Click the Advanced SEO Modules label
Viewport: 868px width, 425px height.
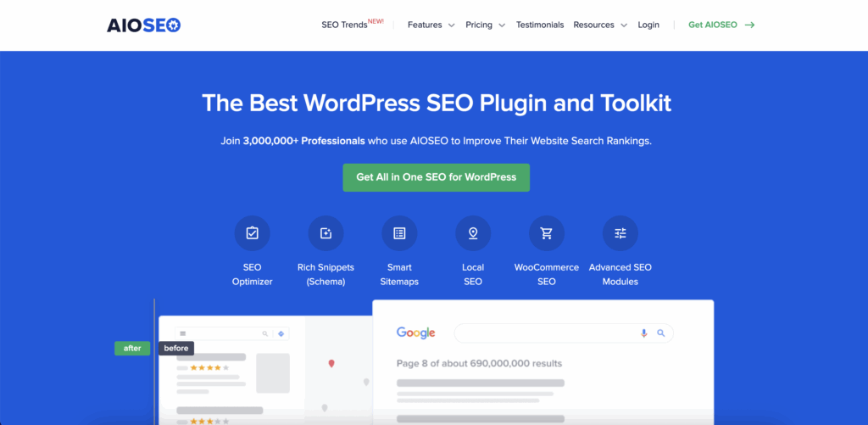click(x=620, y=274)
